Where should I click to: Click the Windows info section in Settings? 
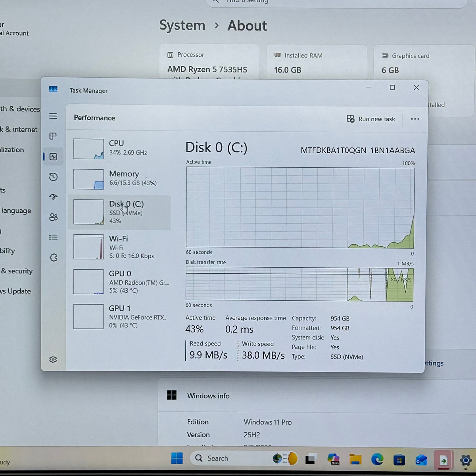[317, 396]
